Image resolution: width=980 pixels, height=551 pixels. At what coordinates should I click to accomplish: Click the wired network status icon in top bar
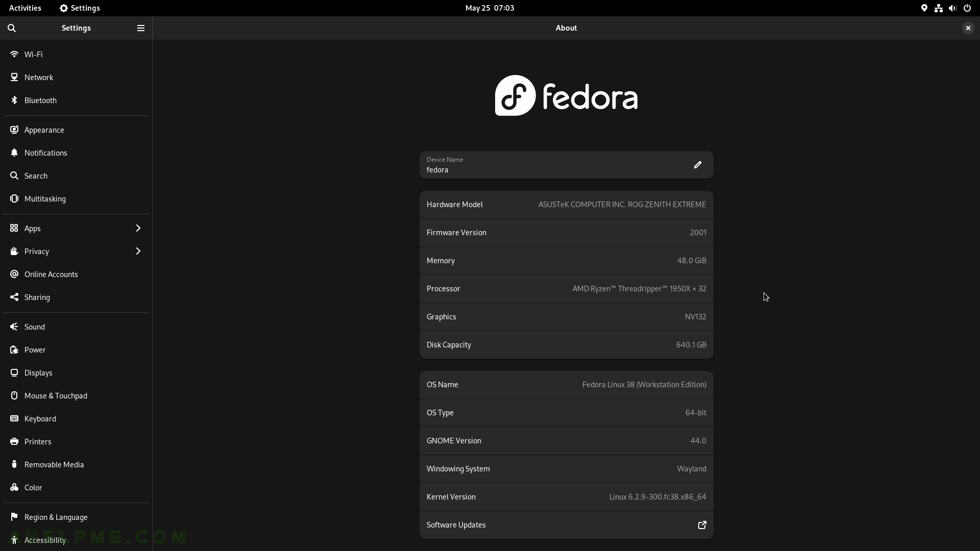click(x=939, y=8)
